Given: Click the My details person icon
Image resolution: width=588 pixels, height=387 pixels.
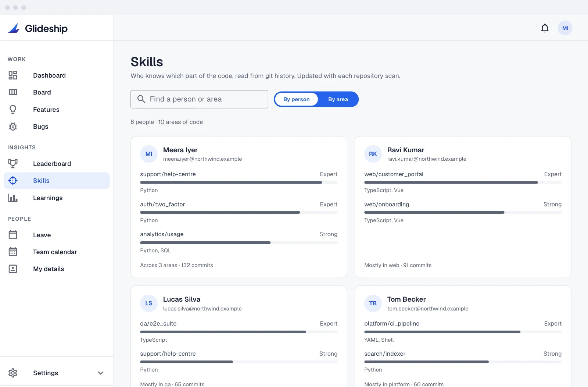Looking at the screenshot, I should tap(13, 269).
